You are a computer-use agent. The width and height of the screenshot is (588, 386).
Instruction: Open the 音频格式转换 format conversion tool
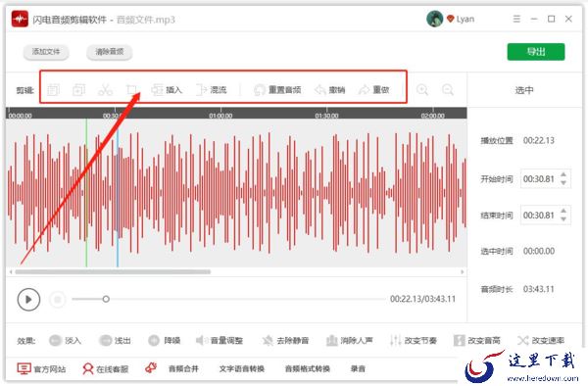[x=308, y=368]
